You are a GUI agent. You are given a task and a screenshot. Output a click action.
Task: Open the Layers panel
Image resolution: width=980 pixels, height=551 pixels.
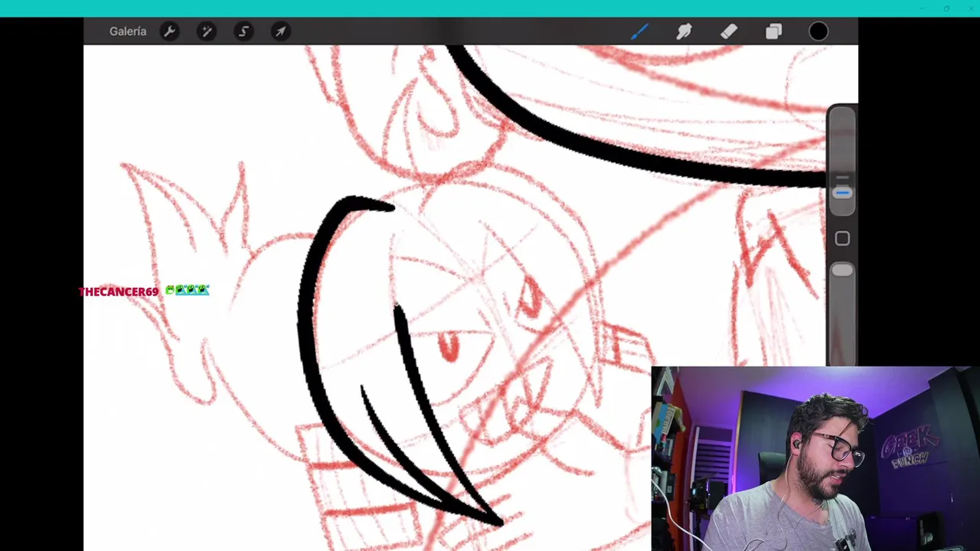[773, 31]
